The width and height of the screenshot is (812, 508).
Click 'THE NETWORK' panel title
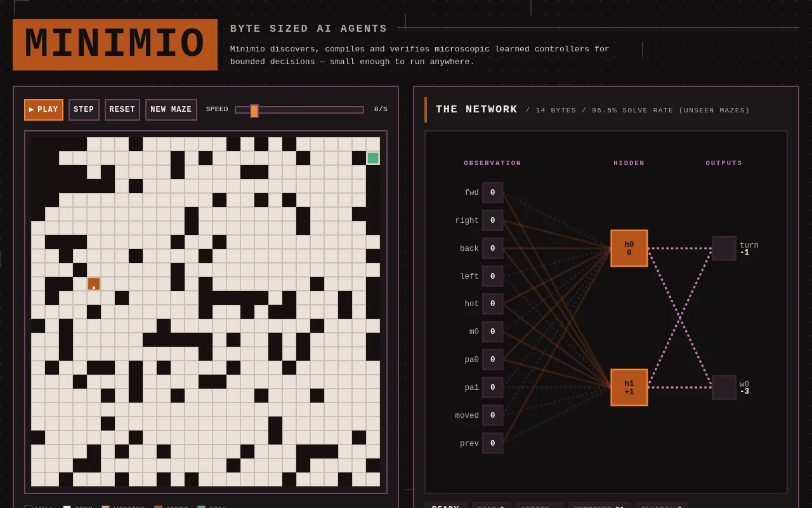click(x=476, y=109)
